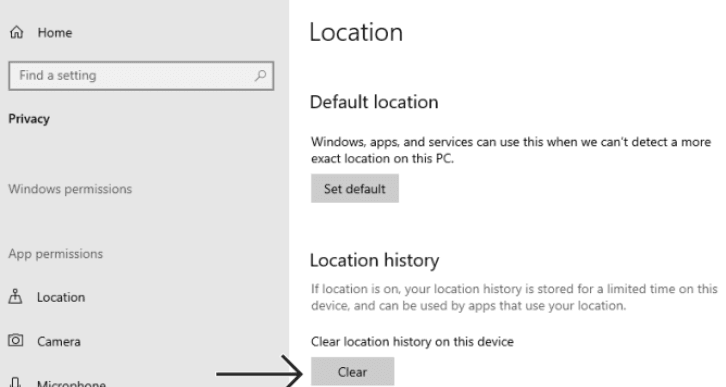726x387 pixels.
Task: Click the Windows permissions label
Action: 70,189
